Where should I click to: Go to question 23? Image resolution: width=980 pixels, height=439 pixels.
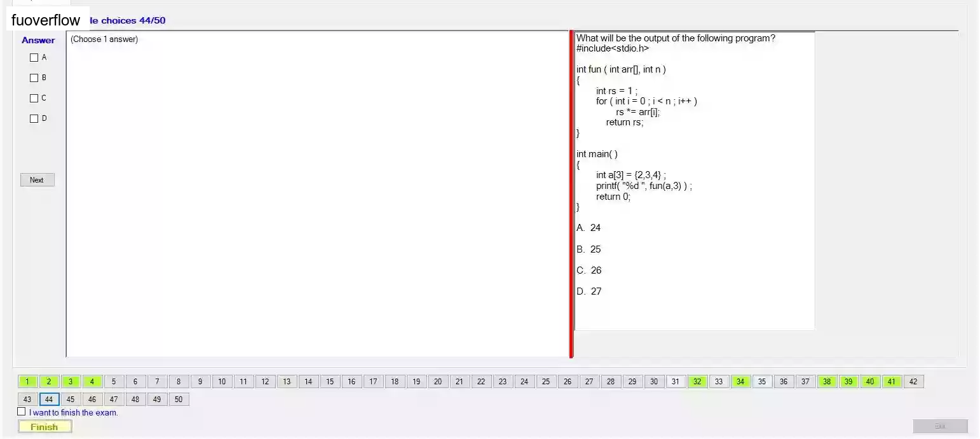point(503,382)
